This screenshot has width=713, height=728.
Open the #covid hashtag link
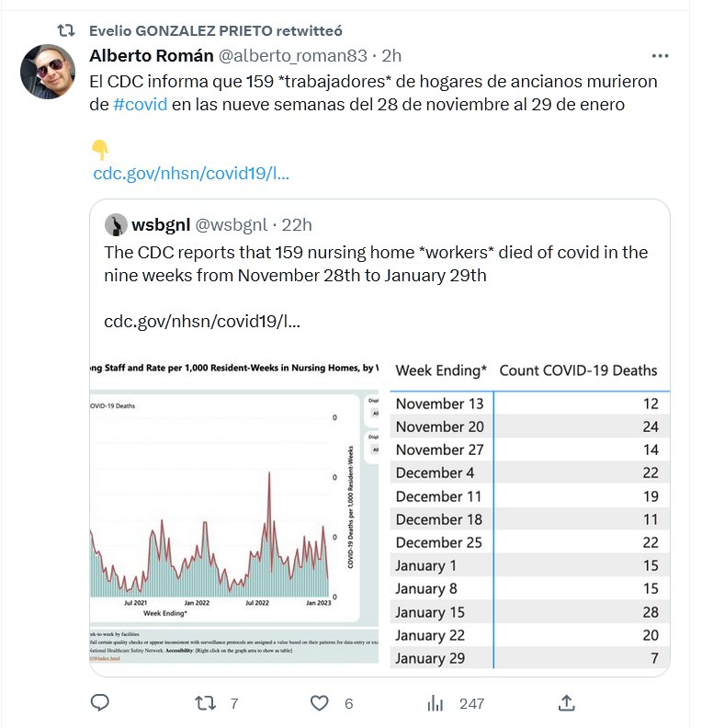140,105
